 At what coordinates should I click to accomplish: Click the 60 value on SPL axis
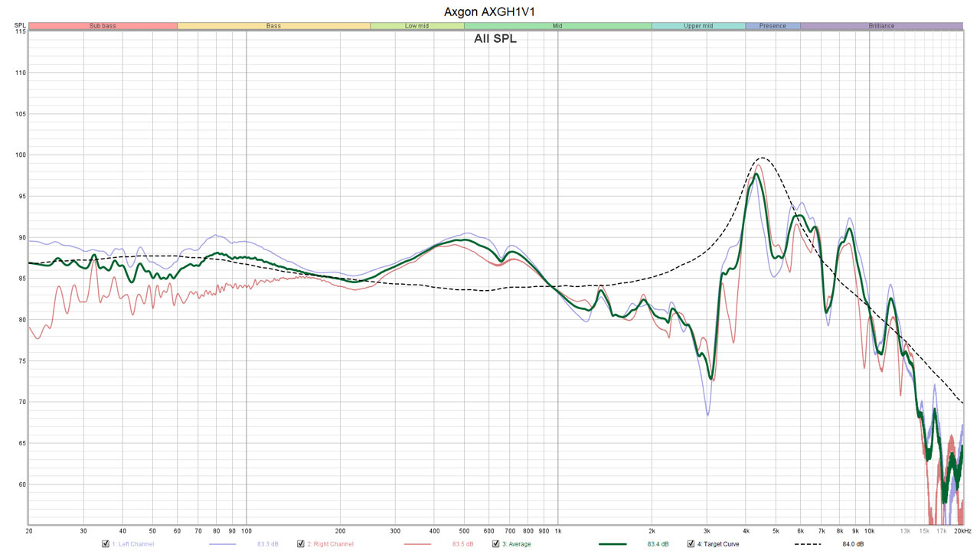21,484
